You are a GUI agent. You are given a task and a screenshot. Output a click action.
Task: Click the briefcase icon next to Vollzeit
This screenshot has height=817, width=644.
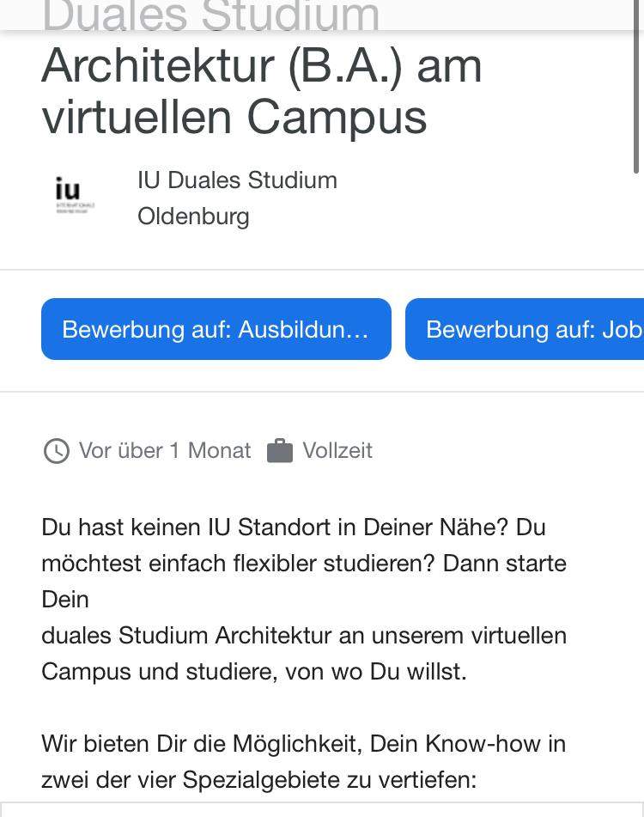tap(280, 451)
